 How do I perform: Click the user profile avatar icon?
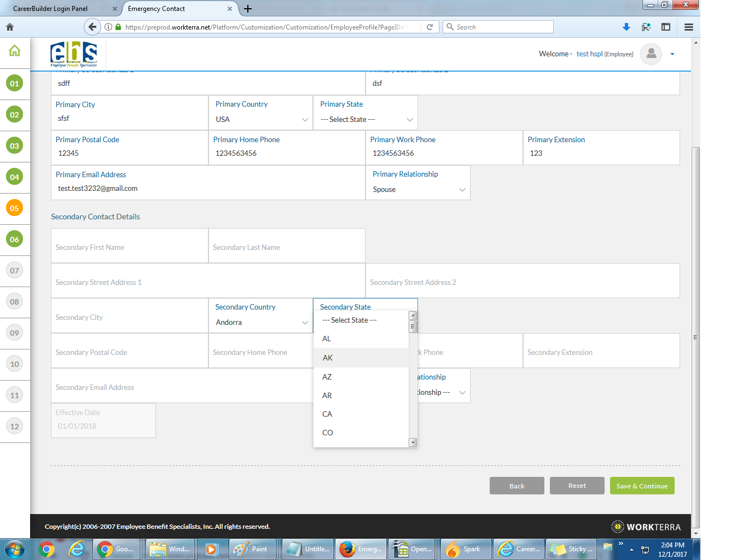(x=651, y=54)
